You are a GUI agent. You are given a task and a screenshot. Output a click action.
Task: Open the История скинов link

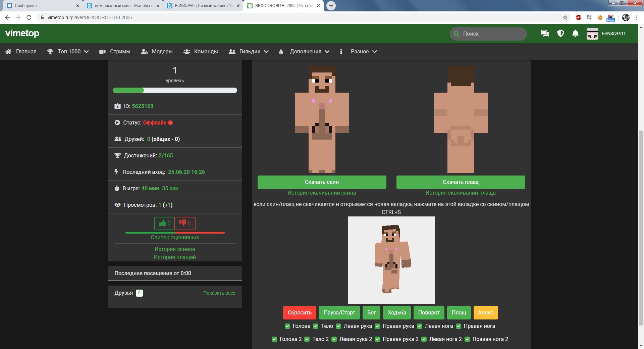click(x=175, y=249)
